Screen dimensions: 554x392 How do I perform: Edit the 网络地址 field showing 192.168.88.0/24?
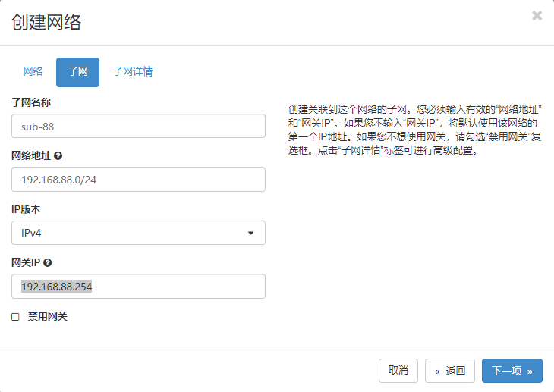[x=138, y=180]
